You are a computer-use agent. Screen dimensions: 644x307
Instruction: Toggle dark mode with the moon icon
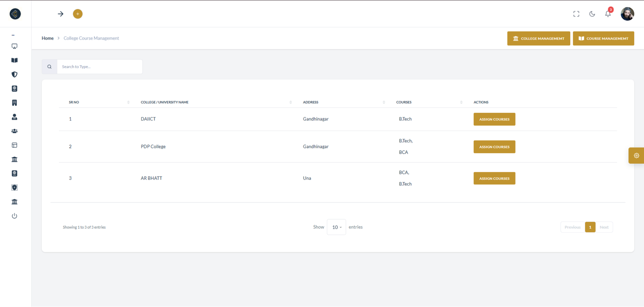pos(592,14)
